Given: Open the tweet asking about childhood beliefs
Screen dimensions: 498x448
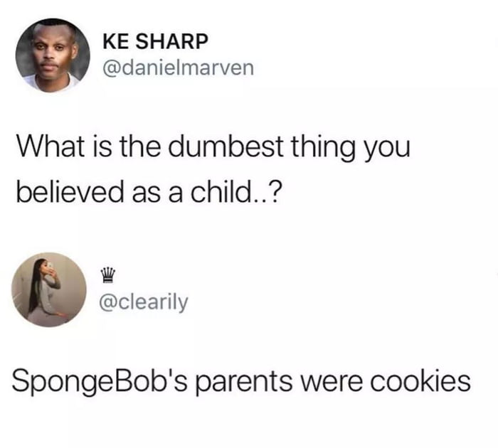Looking at the screenshot, I should point(213,170).
